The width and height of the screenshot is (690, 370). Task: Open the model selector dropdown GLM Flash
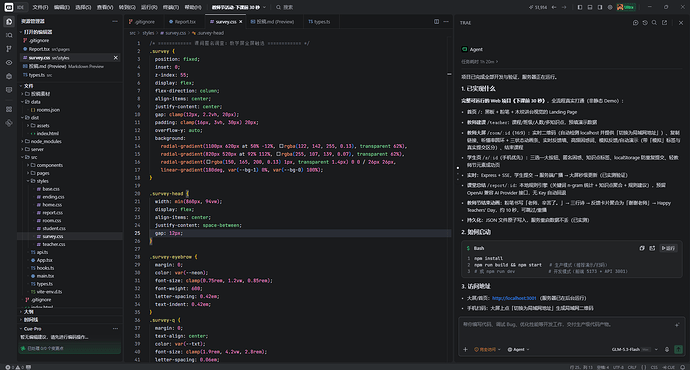[x=635, y=349]
